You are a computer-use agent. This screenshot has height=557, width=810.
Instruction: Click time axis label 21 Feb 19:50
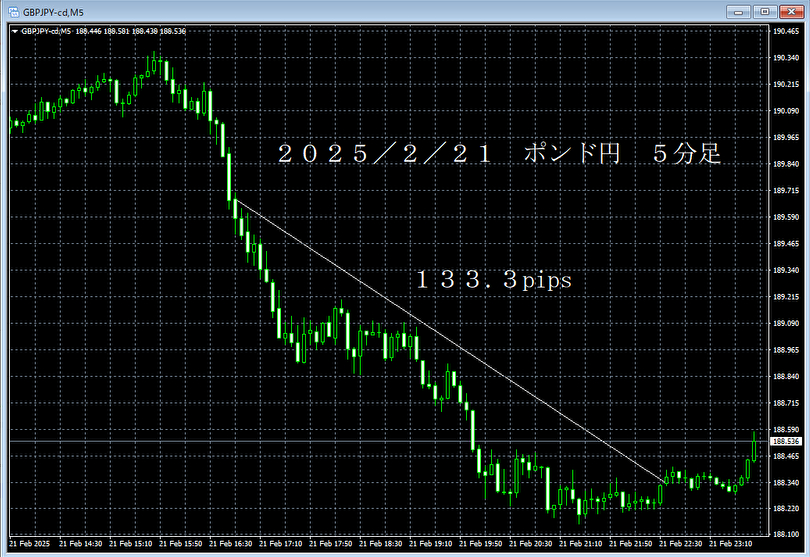[480, 544]
